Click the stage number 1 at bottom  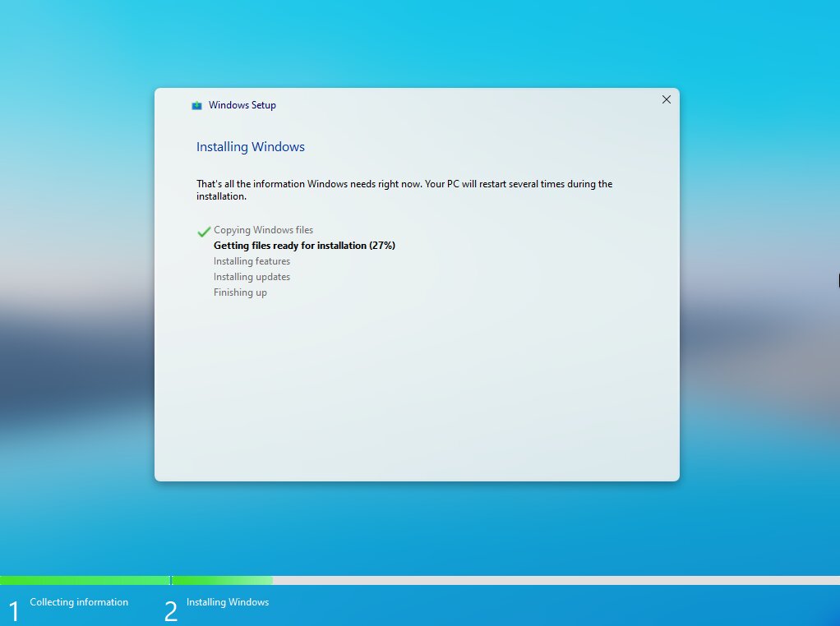click(x=14, y=611)
